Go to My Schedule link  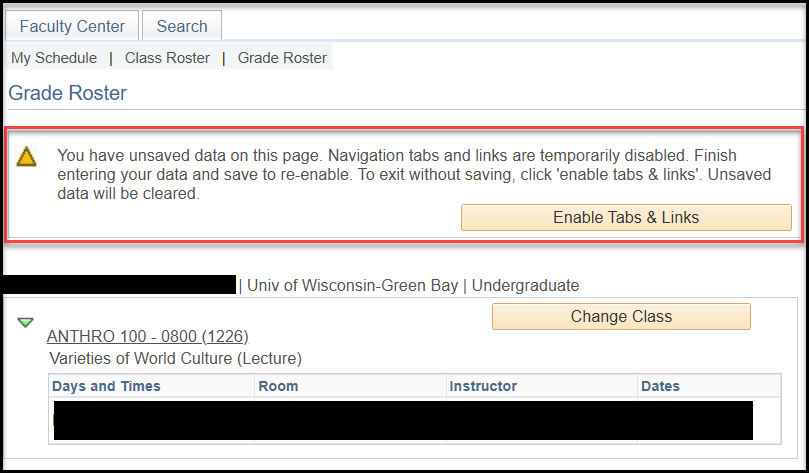point(54,58)
